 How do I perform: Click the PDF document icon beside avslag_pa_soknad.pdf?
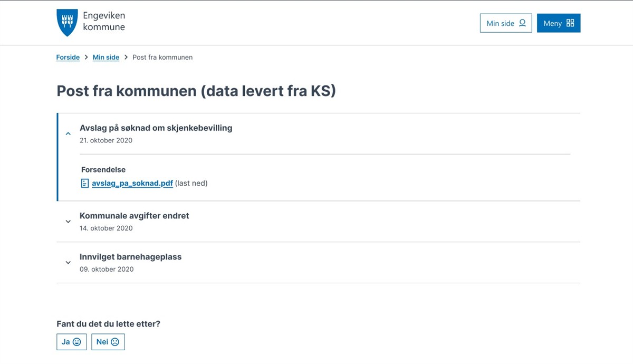coord(84,184)
